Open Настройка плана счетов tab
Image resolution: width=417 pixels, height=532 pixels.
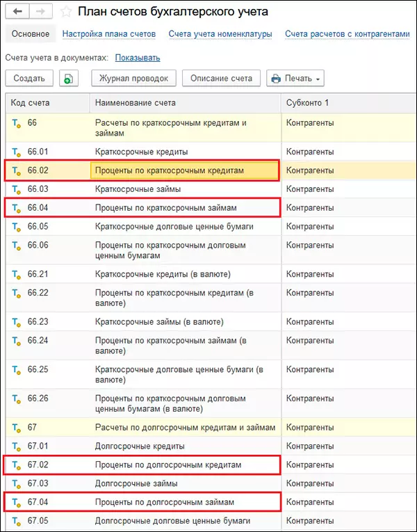click(x=108, y=34)
